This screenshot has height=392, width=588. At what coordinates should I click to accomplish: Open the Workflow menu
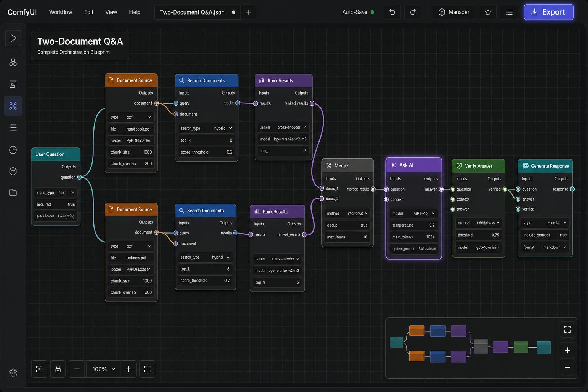(x=60, y=12)
